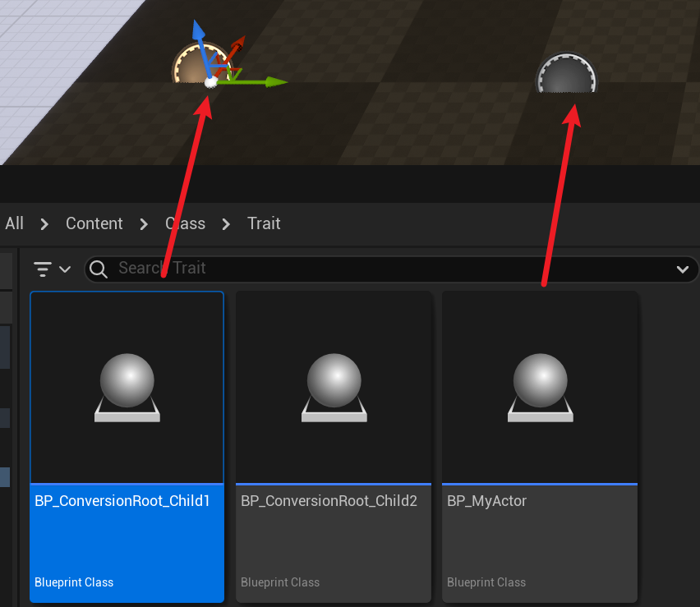Click the blue Z-axis gizmo arrow

coord(197,34)
